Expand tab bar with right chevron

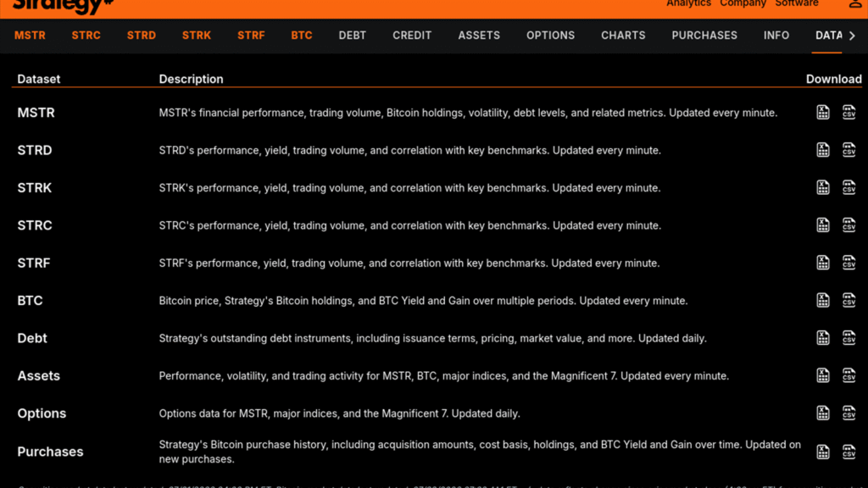[852, 36]
